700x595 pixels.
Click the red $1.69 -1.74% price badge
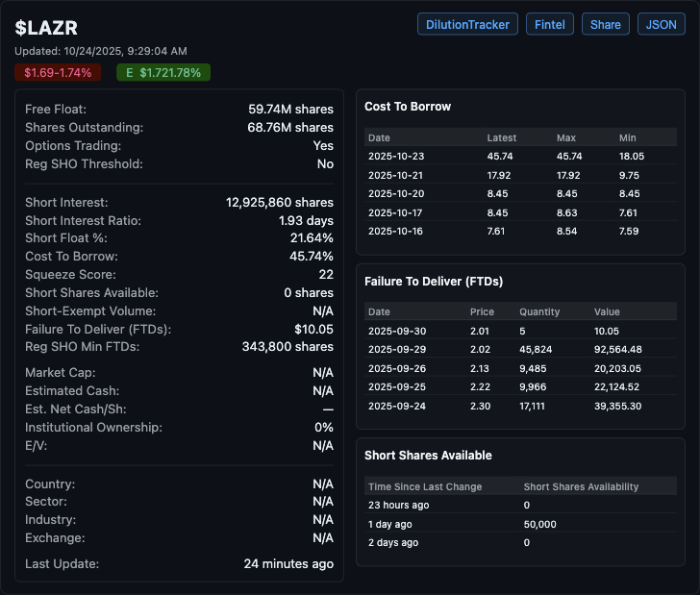(x=58, y=72)
